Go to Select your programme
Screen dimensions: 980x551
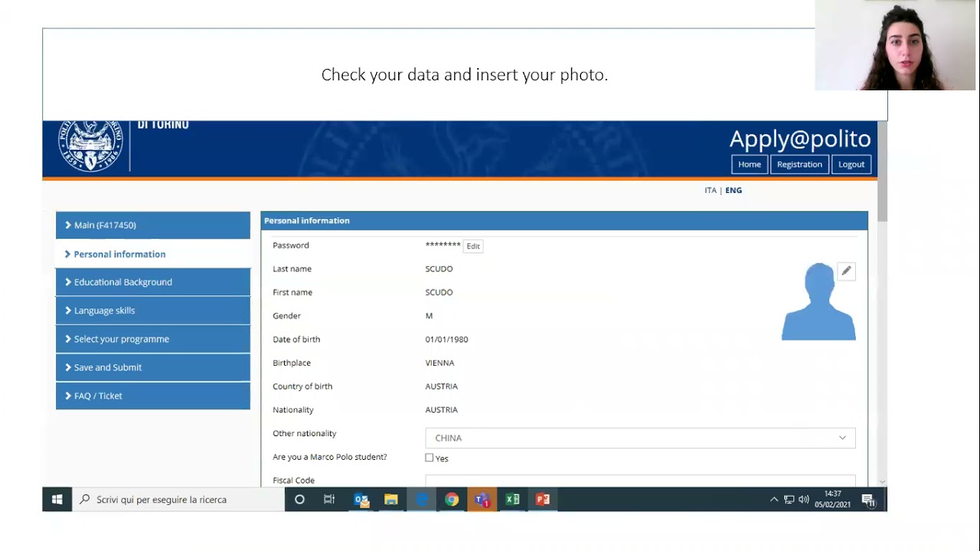pyautogui.click(x=153, y=339)
